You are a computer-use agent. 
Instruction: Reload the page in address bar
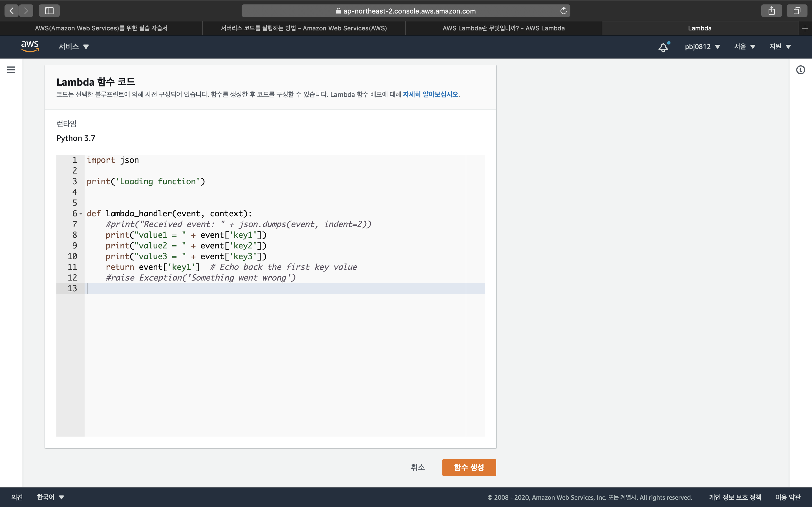563,11
